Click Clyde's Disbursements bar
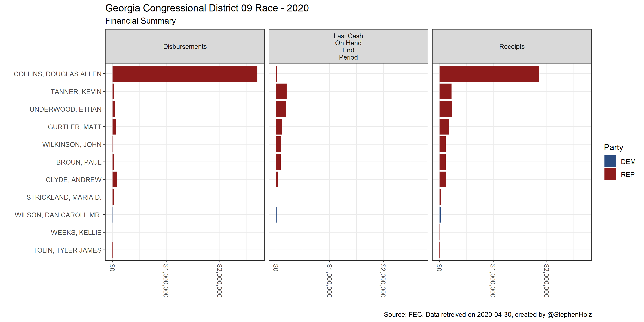Screen dimensions: 644x322 (x=114, y=179)
